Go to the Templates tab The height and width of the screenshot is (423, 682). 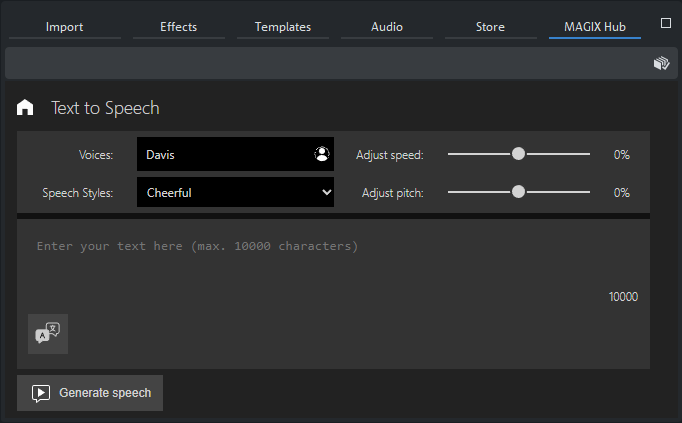pos(283,27)
